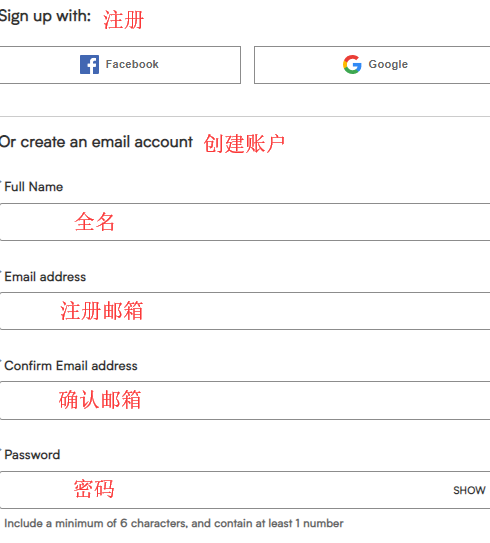Toggle SHOW to reveal the password
The image size is (490, 543).
pyautogui.click(x=469, y=490)
